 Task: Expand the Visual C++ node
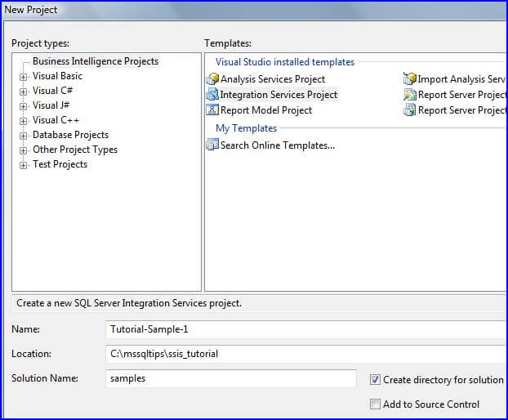coord(23,121)
